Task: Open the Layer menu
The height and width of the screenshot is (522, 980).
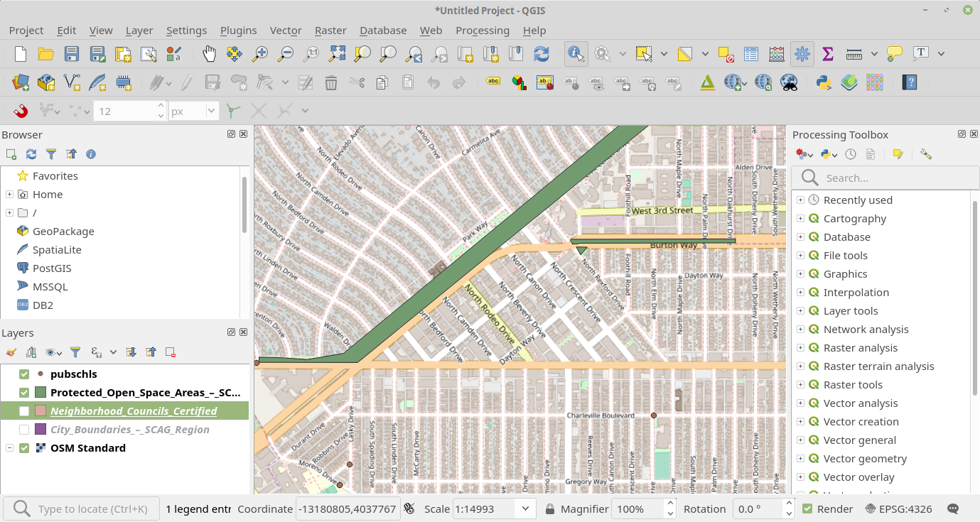Action: click(139, 31)
